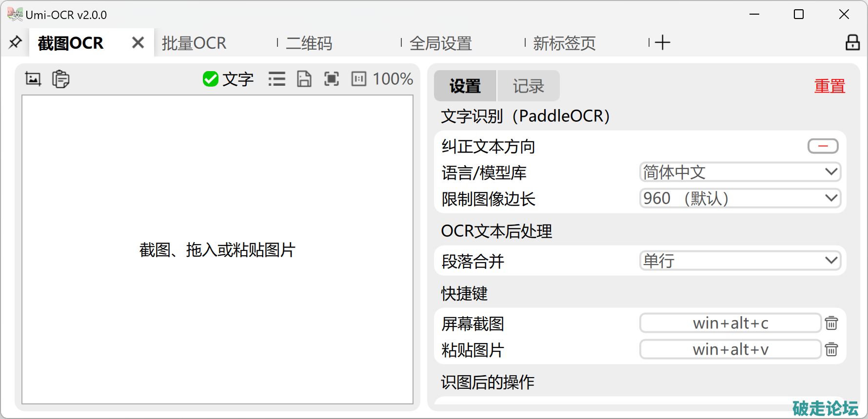Toggle the 纠正文本方向 switch

click(823, 146)
